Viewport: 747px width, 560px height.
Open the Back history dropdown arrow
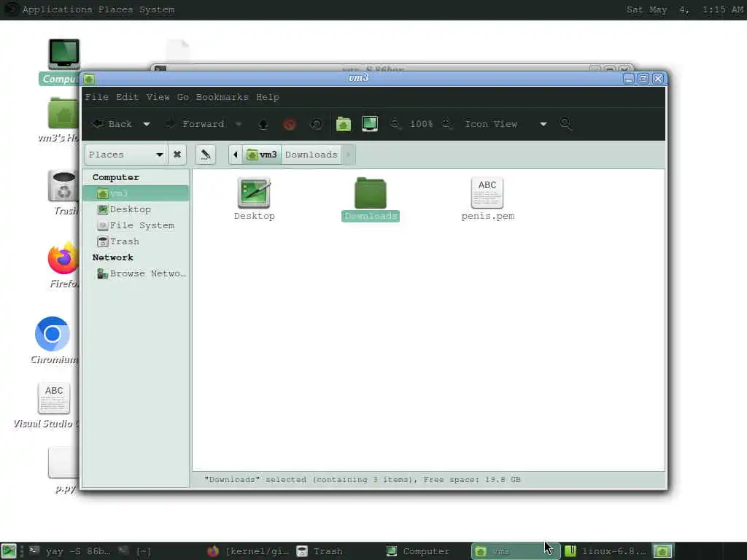click(x=147, y=124)
